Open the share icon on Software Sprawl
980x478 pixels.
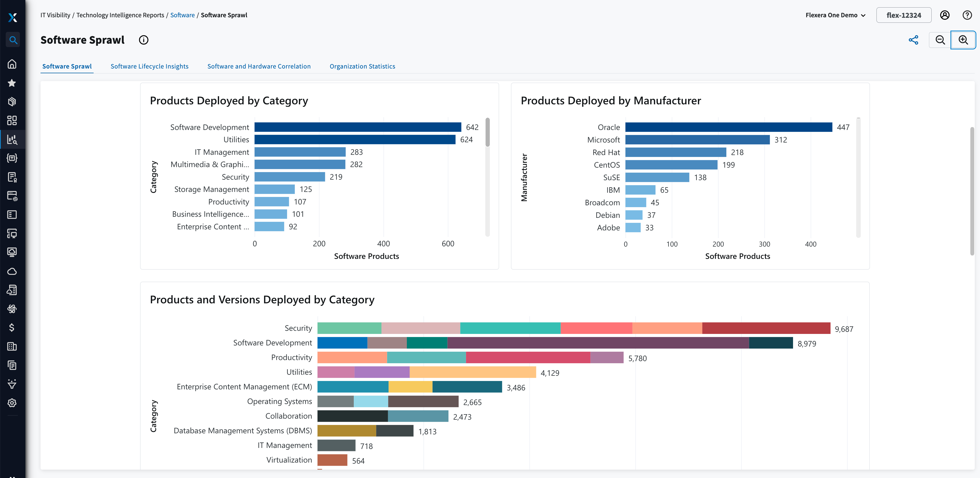click(x=913, y=39)
